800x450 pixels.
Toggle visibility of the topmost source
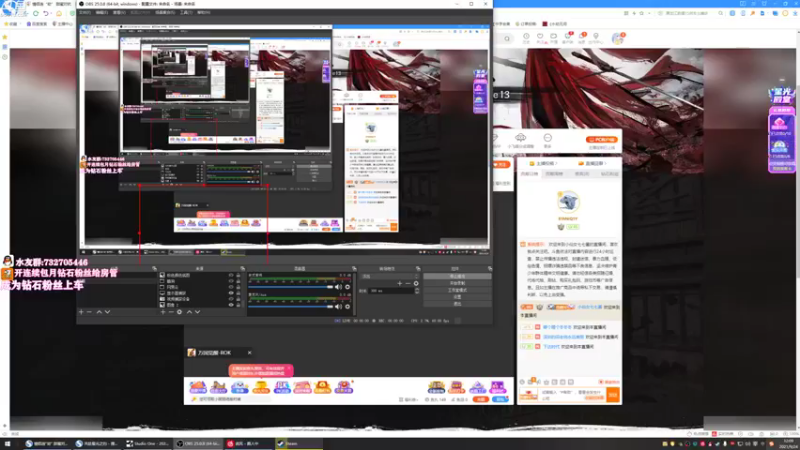point(231,275)
